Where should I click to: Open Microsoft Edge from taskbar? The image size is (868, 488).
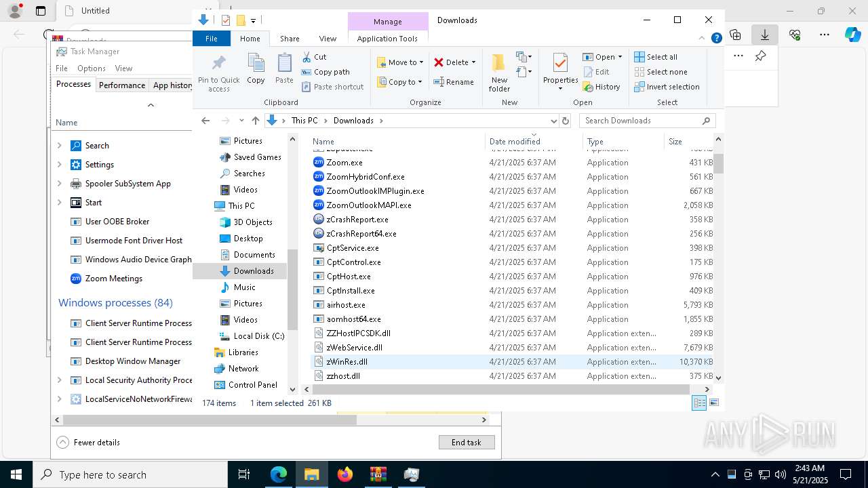click(x=279, y=474)
